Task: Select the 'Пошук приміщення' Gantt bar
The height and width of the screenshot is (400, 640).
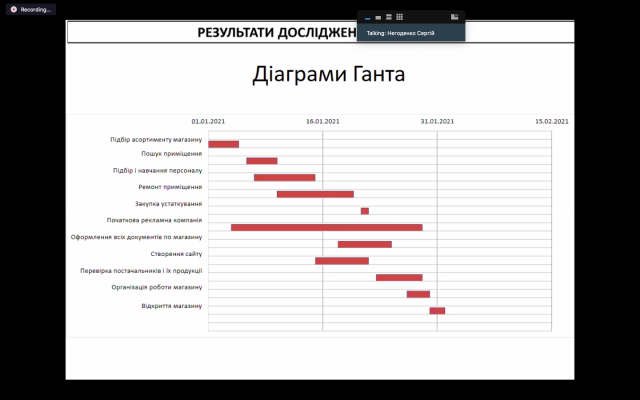Action: (262, 161)
